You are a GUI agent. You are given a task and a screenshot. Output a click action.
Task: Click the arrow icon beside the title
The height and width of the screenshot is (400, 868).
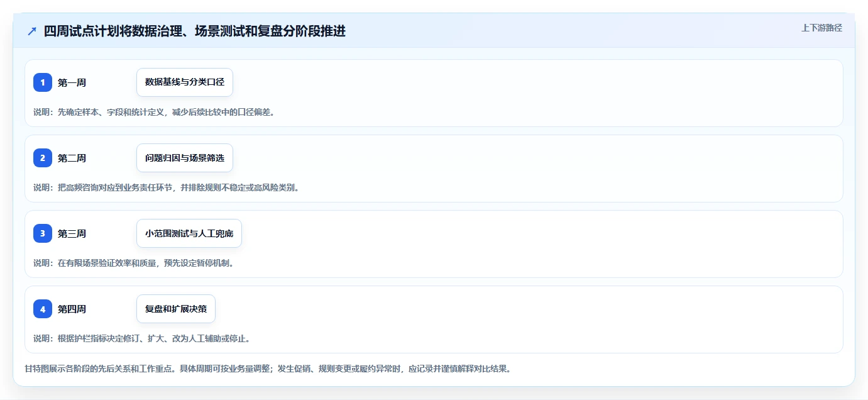(x=32, y=31)
